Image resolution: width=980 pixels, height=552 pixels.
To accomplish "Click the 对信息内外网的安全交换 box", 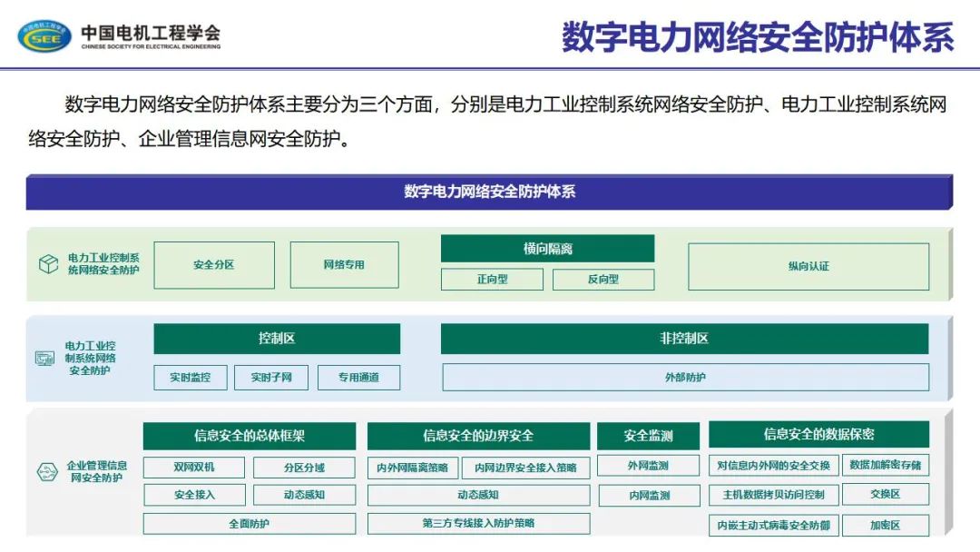I will 774,466.
